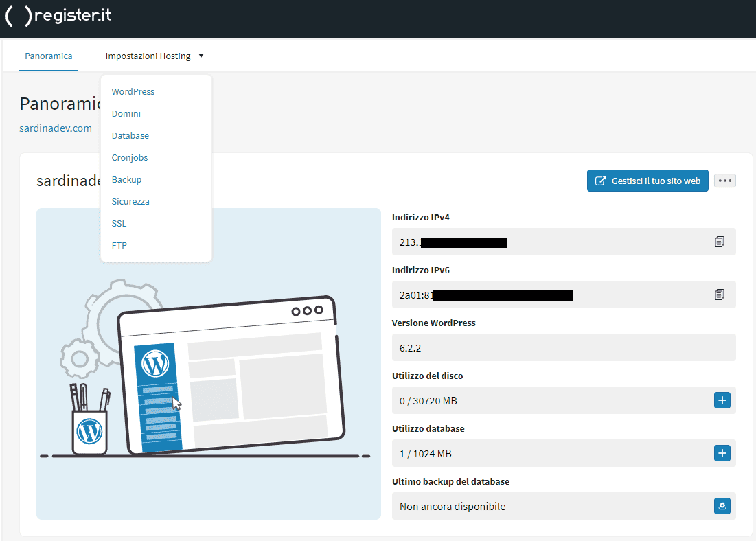
Task: Expand the Impostazioni Hosting dropdown arrow
Action: click(201, 56)
